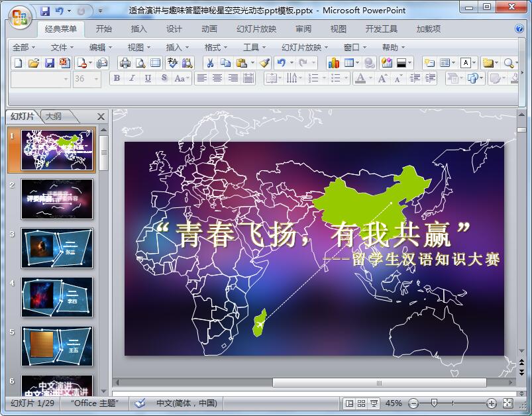
Task: Open the 开始 ribbon tab
Action: tap(103, 29)
